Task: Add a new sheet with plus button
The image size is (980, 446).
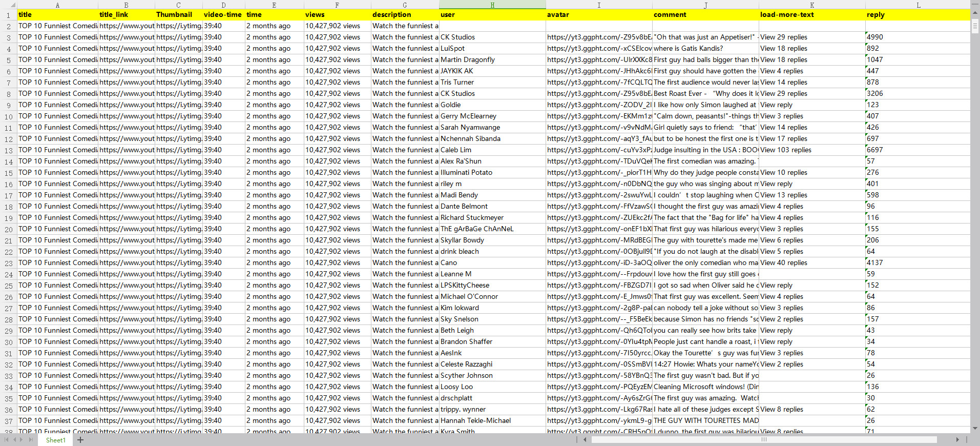Action: click(x=80, y=440)
